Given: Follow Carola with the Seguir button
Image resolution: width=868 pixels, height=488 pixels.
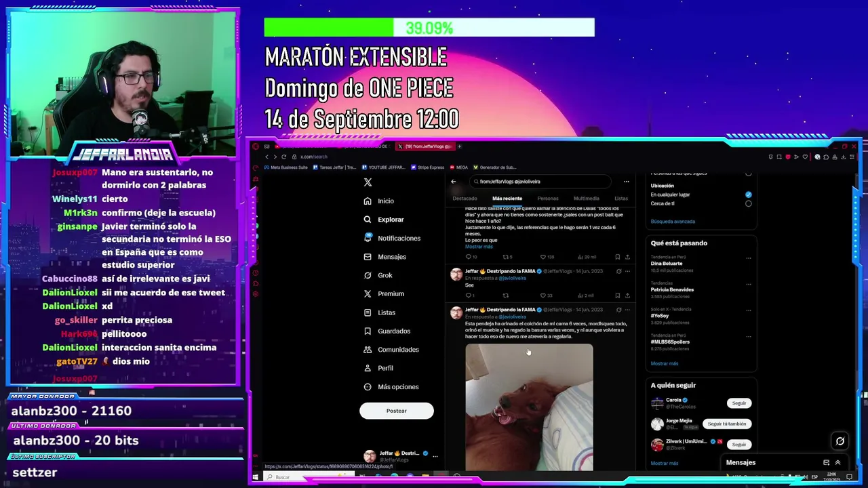Looking at the screenshot, I should (x=739, y=403).
